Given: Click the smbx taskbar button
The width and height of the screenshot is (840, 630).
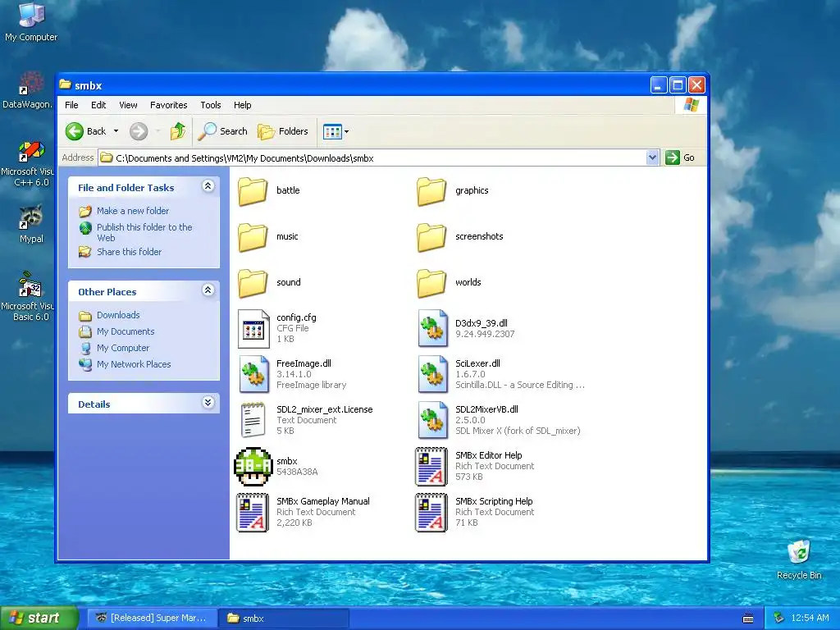Looking at the screenshot, I should pyautogui.click(x=284, y=619).
